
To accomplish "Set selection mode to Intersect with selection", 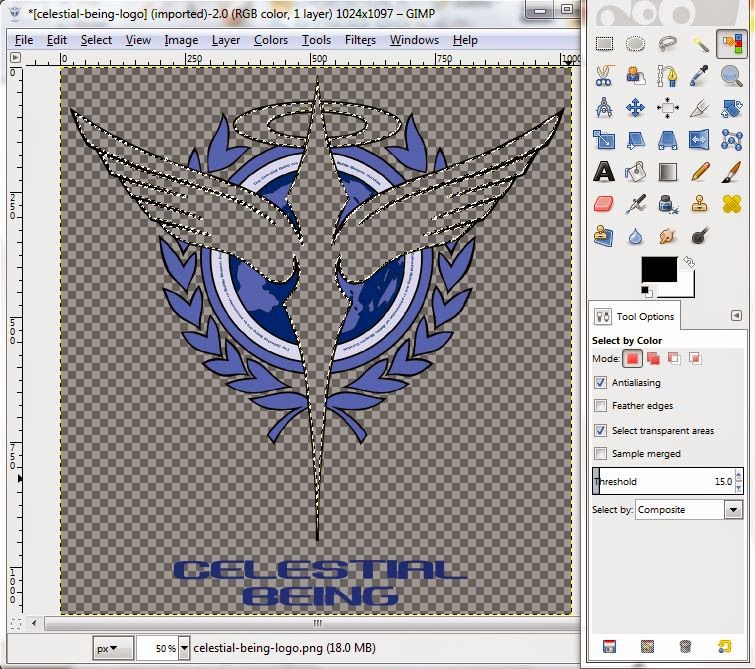I will [x=695, y=358].
